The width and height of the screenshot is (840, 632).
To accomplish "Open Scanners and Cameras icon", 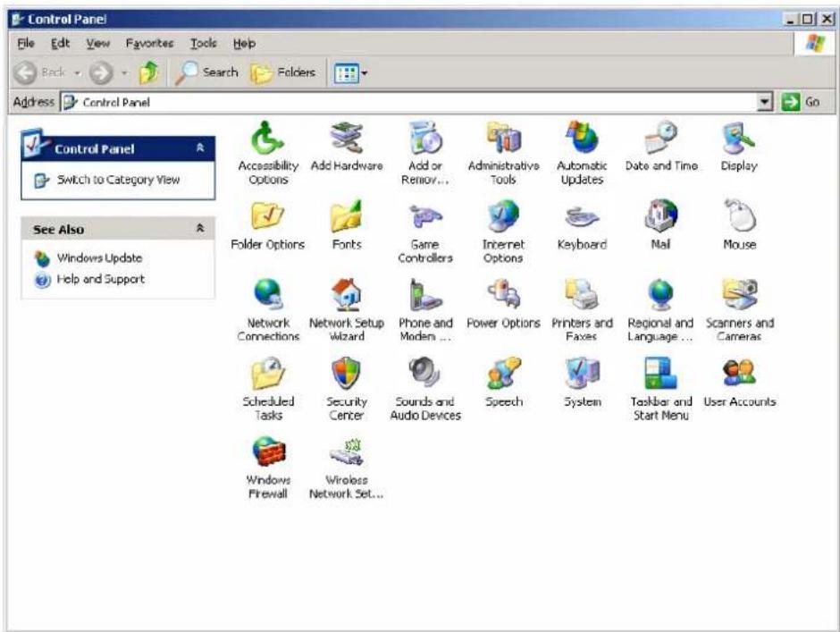I will tap(739, 295).
